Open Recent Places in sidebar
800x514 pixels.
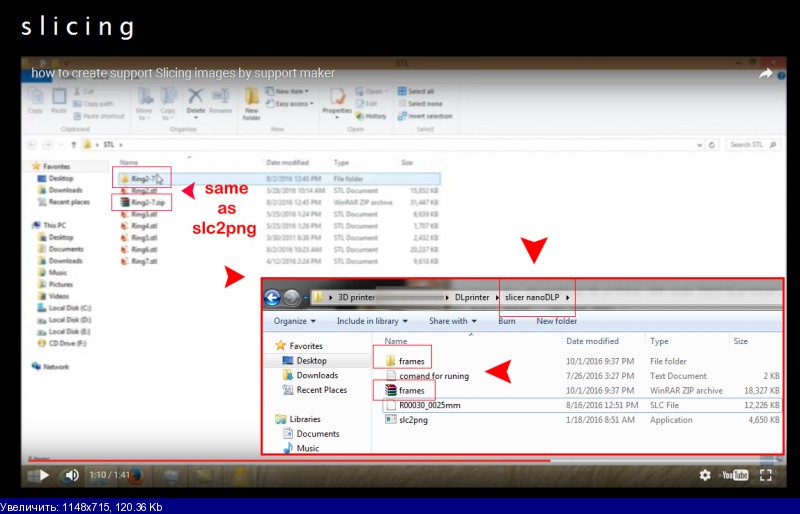tap(321, 390)
